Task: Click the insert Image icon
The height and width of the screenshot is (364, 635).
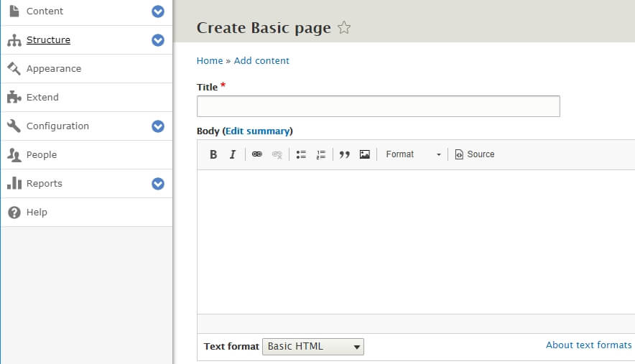Action: tap(364, 154)
